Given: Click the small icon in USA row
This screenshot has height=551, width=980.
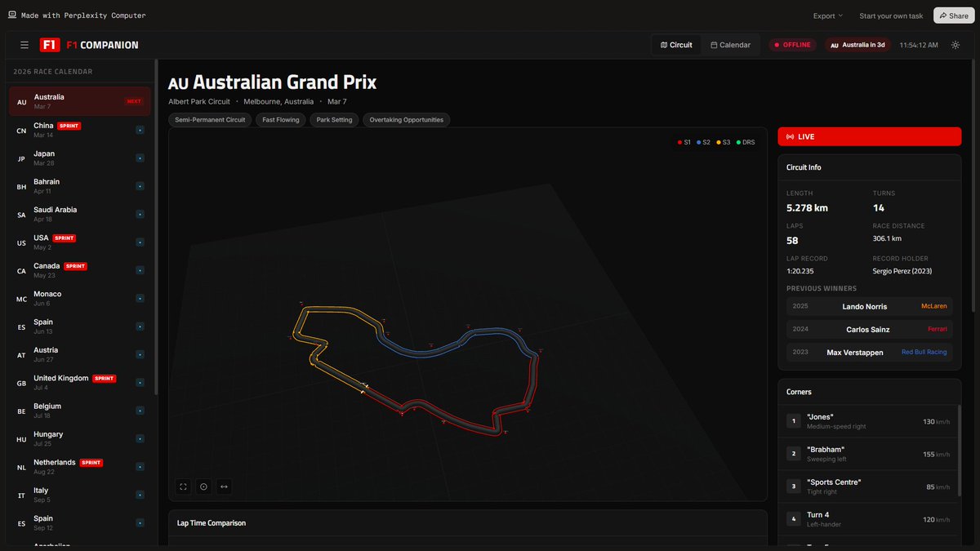Looking at the screenshot, I should pyautogui.click(x=140, y=242).
